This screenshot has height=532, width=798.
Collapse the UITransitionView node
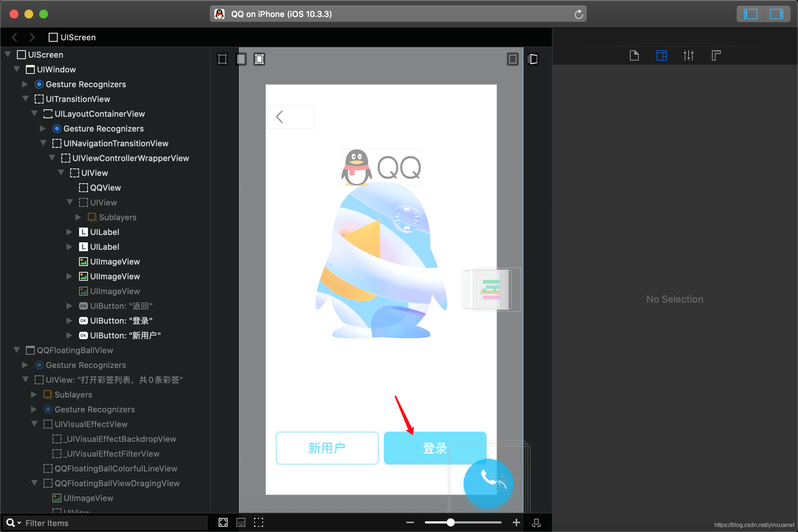(x=25, y=99)
